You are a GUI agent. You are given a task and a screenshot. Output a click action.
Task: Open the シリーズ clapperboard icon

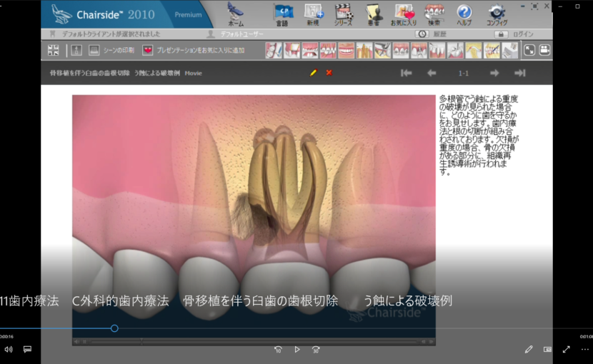344,14
